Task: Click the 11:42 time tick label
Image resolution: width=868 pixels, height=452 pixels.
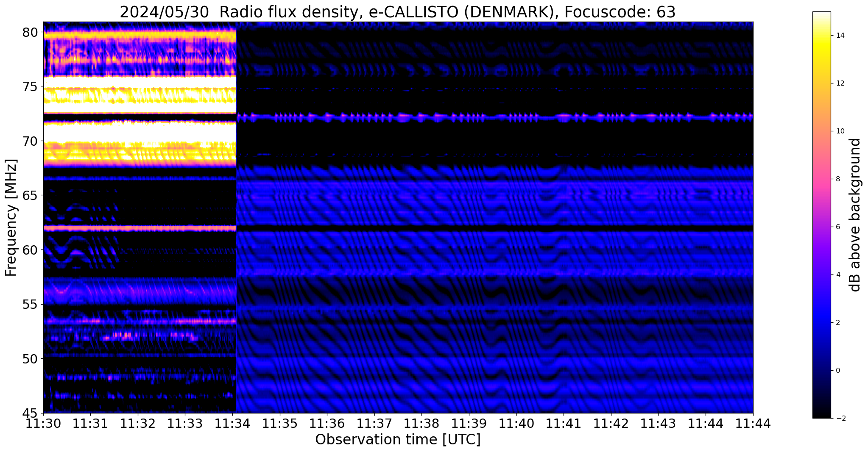Action: click(x=611, y=423)
